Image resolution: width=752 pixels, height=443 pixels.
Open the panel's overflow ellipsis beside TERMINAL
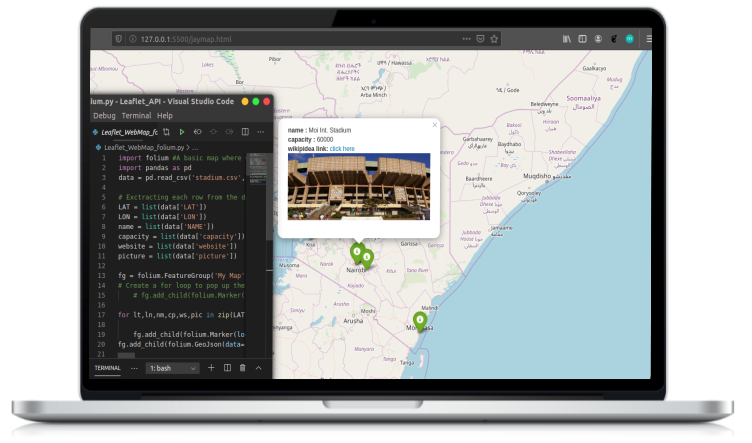point(134,368)
